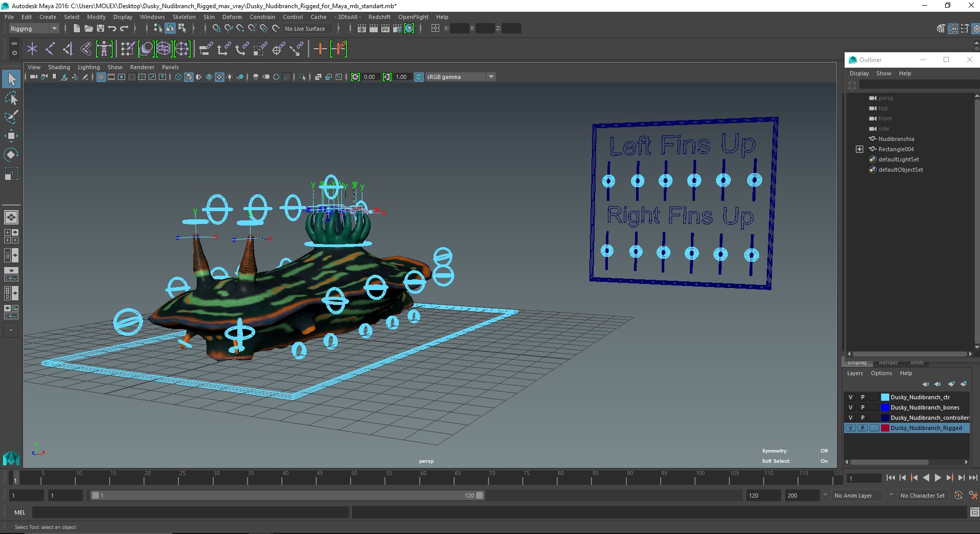This screenshot has width=980, height=534.
Task: Click the Parent constraint shelf icon
Action: point(206,49)
